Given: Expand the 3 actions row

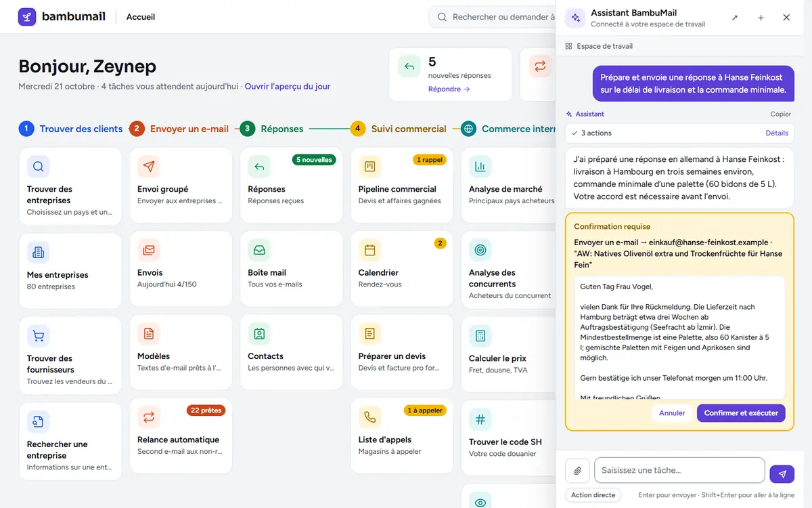Looking at the screenshot, I should coord(679,133).
